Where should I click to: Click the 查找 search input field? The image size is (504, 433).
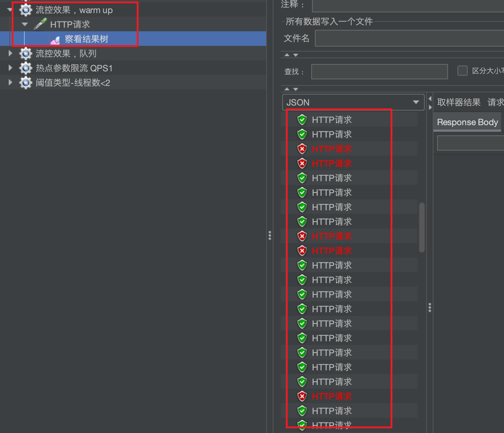(x=379, y=71)
